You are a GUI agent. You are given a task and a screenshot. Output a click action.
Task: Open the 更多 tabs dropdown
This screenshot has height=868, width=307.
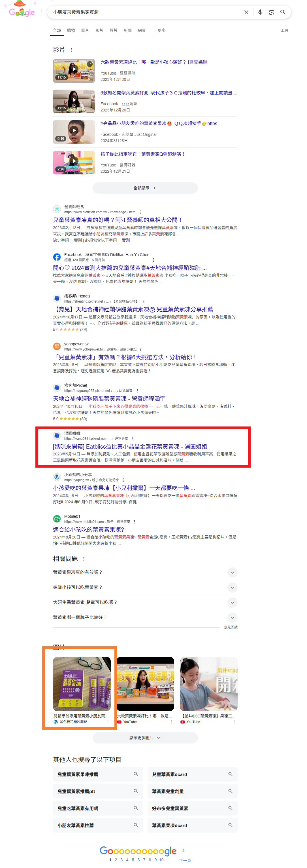click(x=159, y=30)
